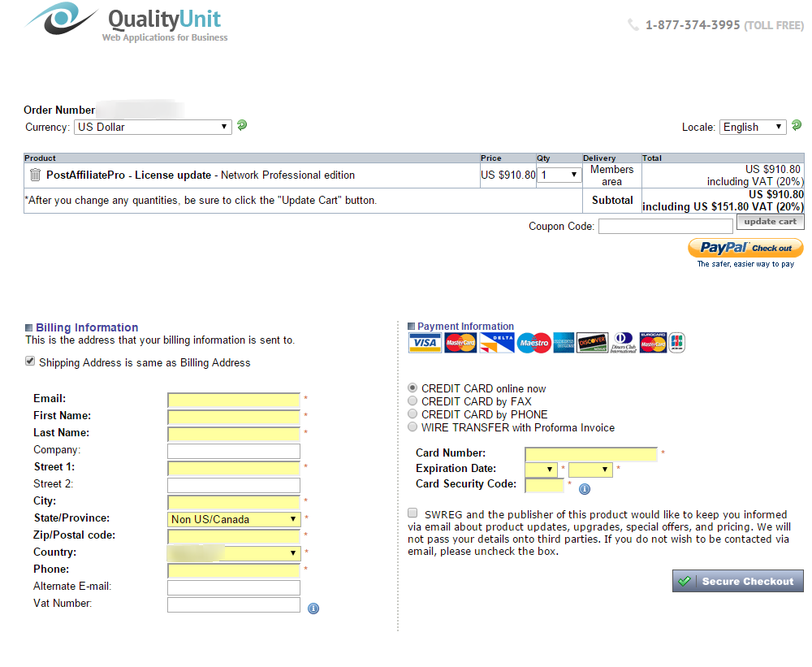This screenshot has height=667, width=812.
Task: Click the Street 1 field
Action: 234,468
